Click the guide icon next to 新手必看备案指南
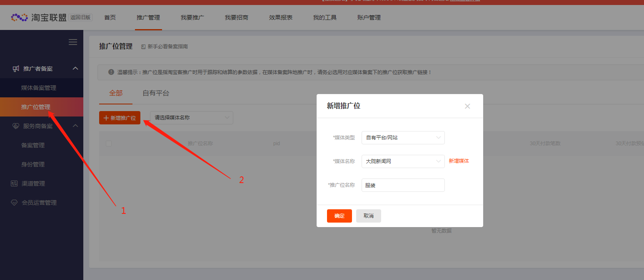 coord(143,47)
